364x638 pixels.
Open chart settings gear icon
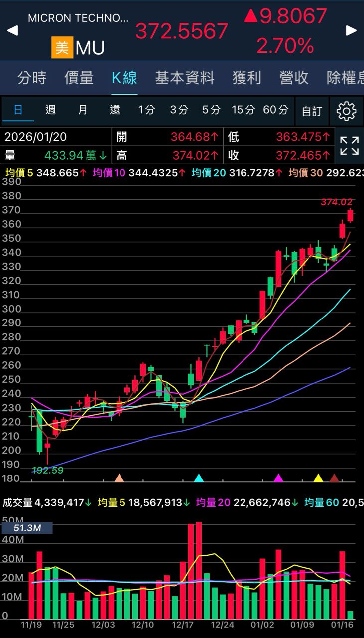347,111
